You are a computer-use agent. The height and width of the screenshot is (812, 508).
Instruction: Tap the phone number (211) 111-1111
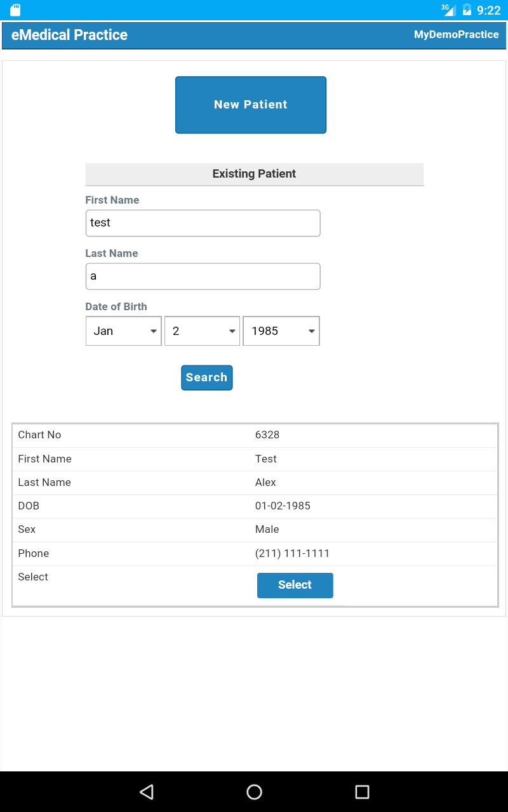(293, 553)
